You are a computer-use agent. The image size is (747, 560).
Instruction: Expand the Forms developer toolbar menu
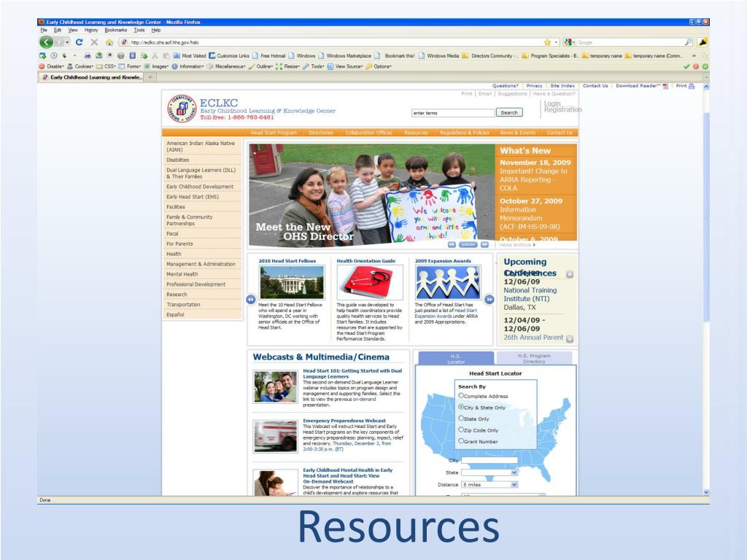[130, 66]
